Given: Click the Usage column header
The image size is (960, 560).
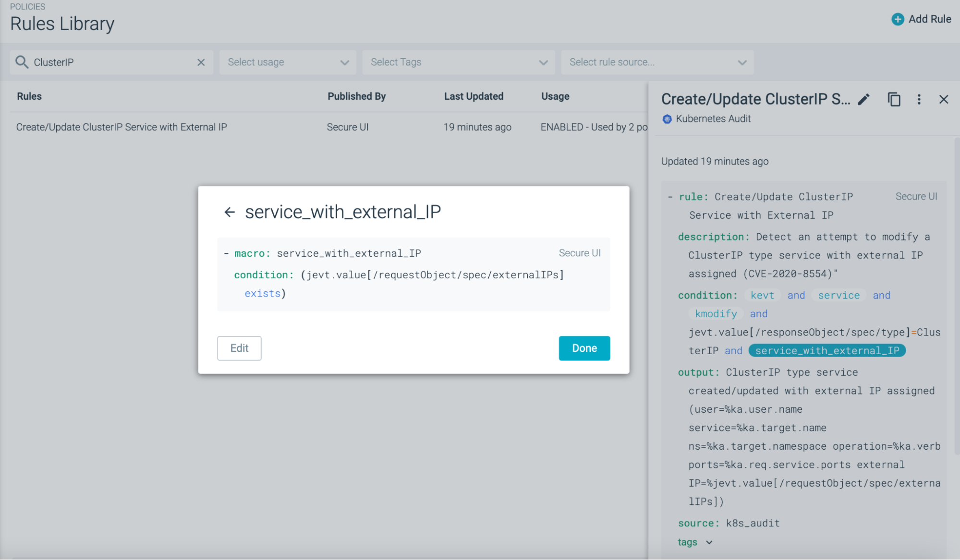Looking at the screenshot, I should tap(555, 96).
